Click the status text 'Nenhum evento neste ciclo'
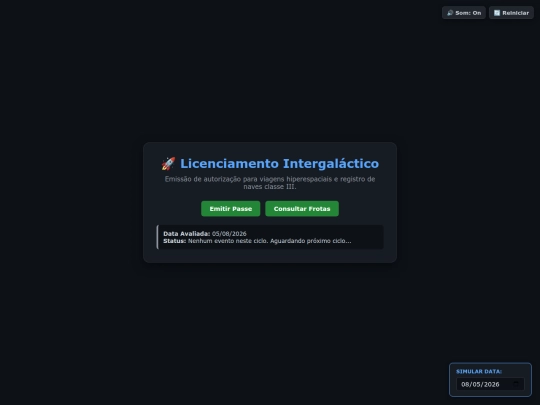540x405 pixels. (228, 241)
